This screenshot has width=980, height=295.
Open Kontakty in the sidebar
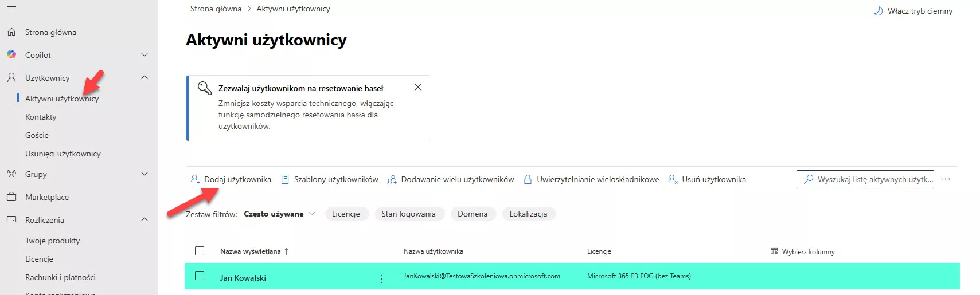pos(41,117)
